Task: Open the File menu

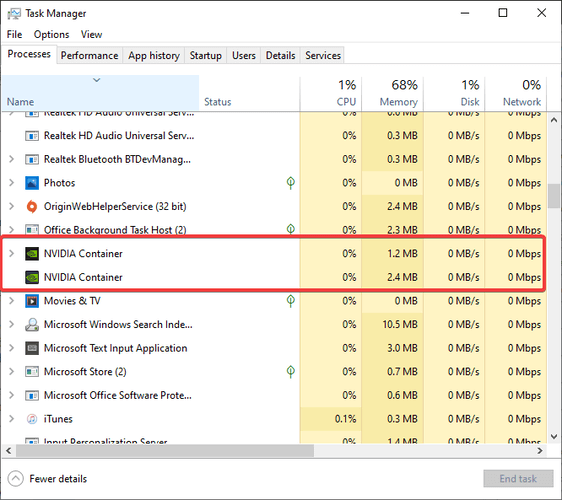Action: [14, 34]
